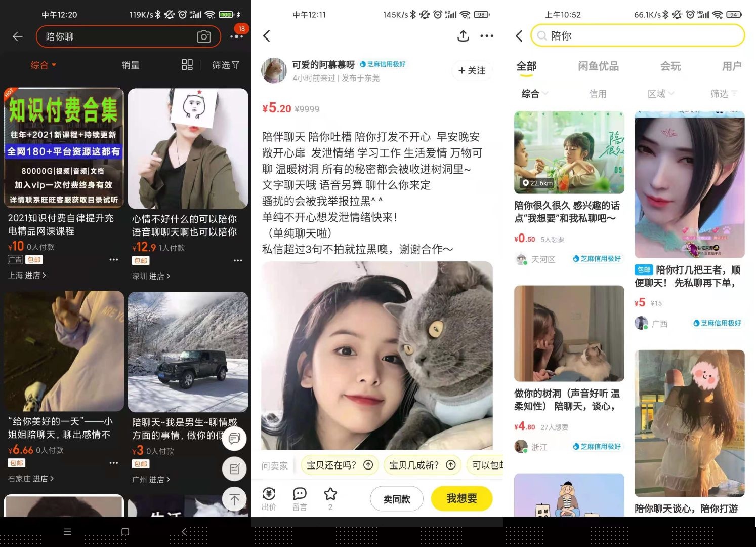Go back from the ¥5.20 item detail page

click(267, 36)
